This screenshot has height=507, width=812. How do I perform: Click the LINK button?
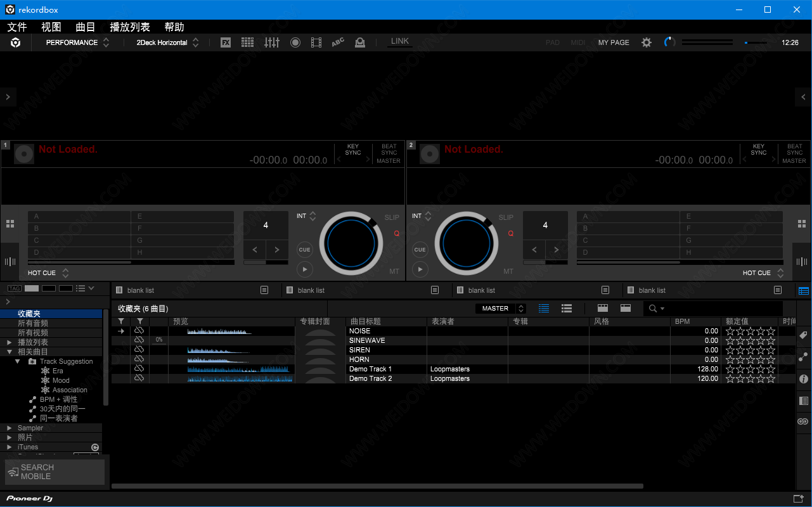click(400, 41)
